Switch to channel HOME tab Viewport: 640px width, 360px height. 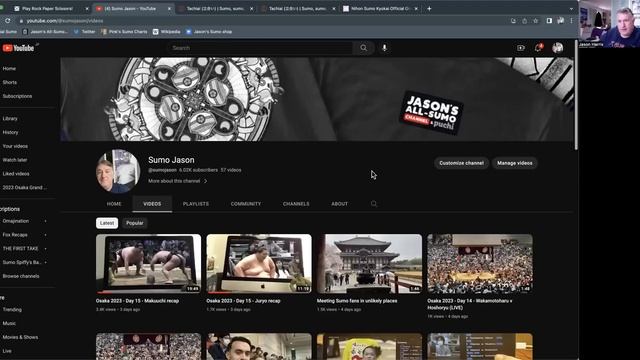coord(114,204)
